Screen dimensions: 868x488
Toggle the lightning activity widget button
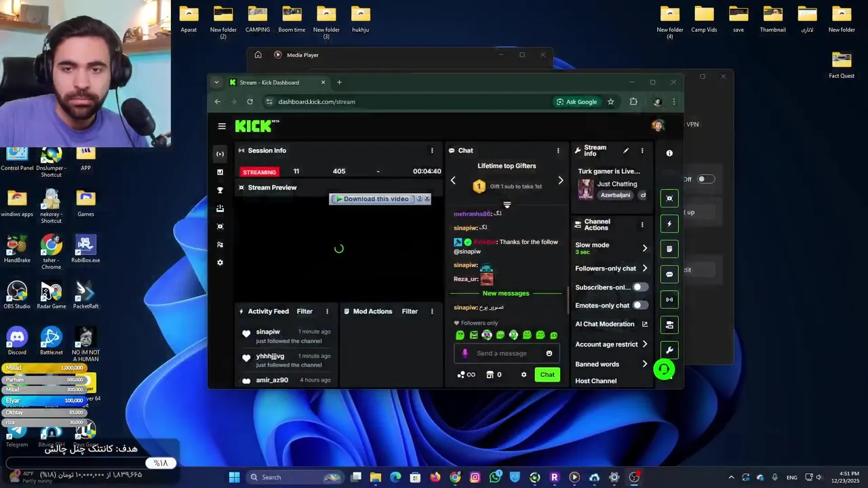(x=669, y=224)
